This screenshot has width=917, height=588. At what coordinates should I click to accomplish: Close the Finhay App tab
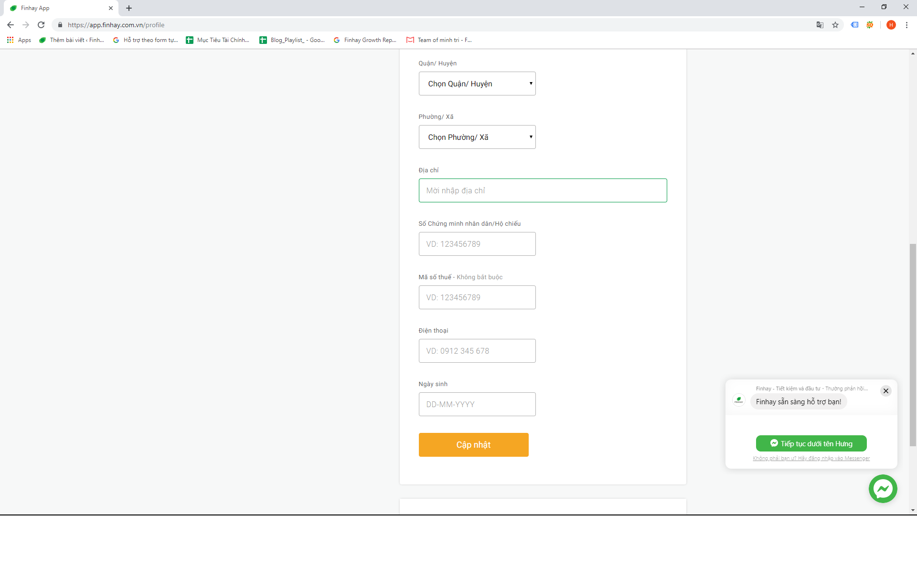[111, 8]
